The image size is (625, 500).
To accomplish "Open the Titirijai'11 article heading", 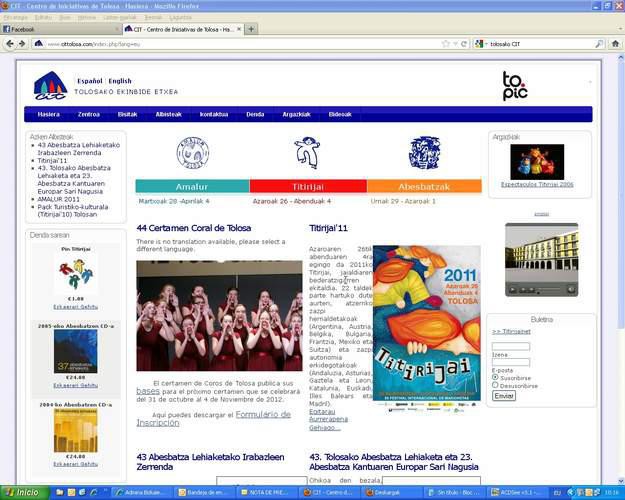I will coord(328,228).
